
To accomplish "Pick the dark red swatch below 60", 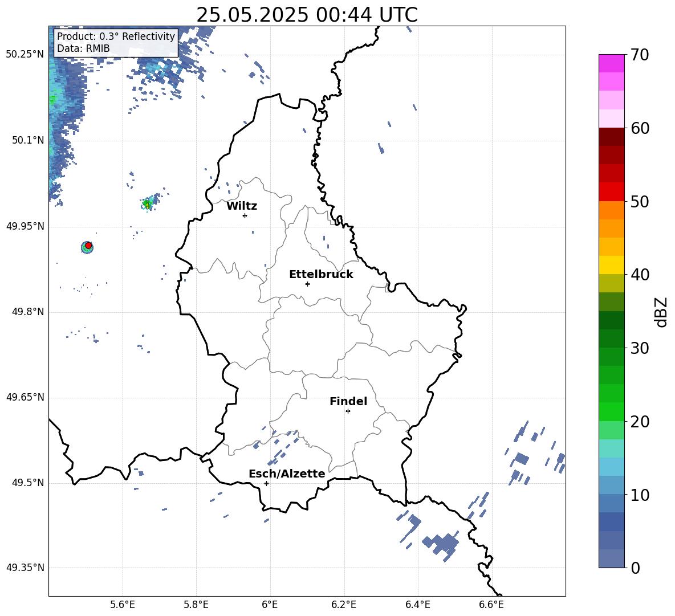I will (612, 137).
